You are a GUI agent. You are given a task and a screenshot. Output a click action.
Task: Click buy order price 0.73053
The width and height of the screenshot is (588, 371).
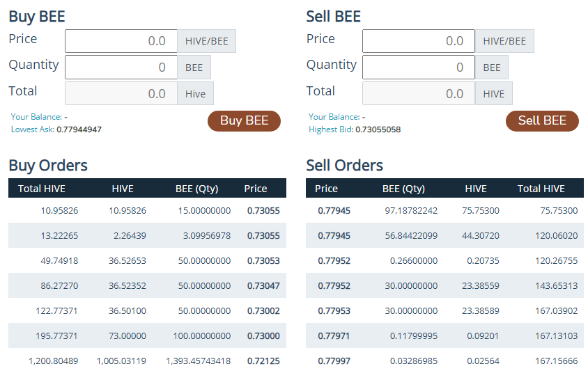pos(263,261)
